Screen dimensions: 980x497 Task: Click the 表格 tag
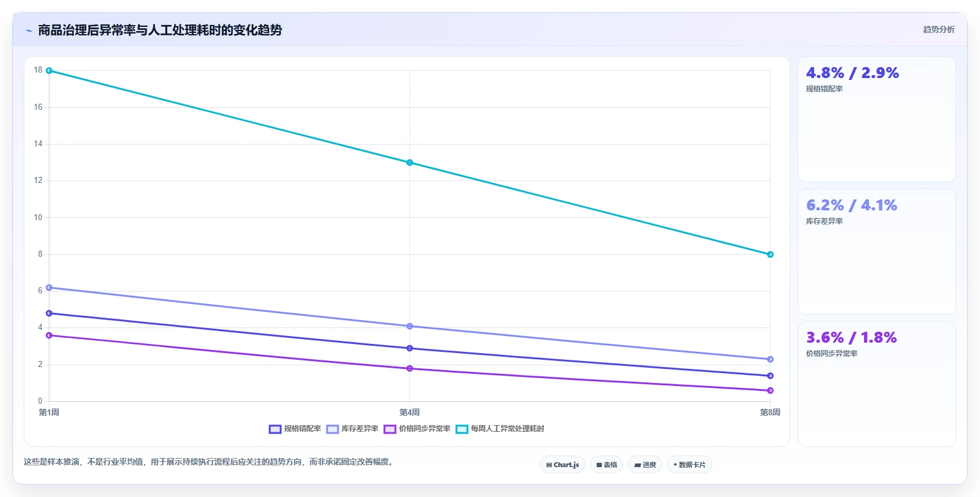click(x=607, y=465)
